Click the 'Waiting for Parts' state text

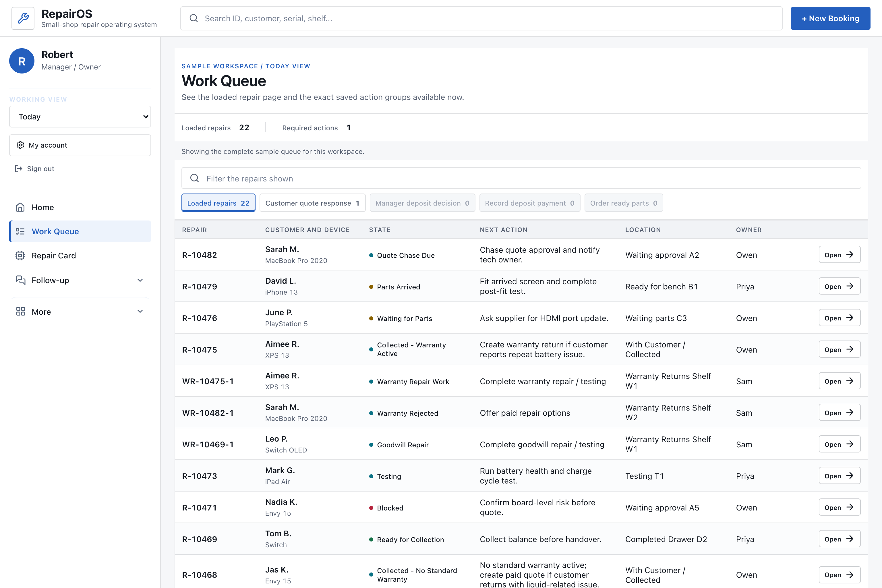[404, 318]
